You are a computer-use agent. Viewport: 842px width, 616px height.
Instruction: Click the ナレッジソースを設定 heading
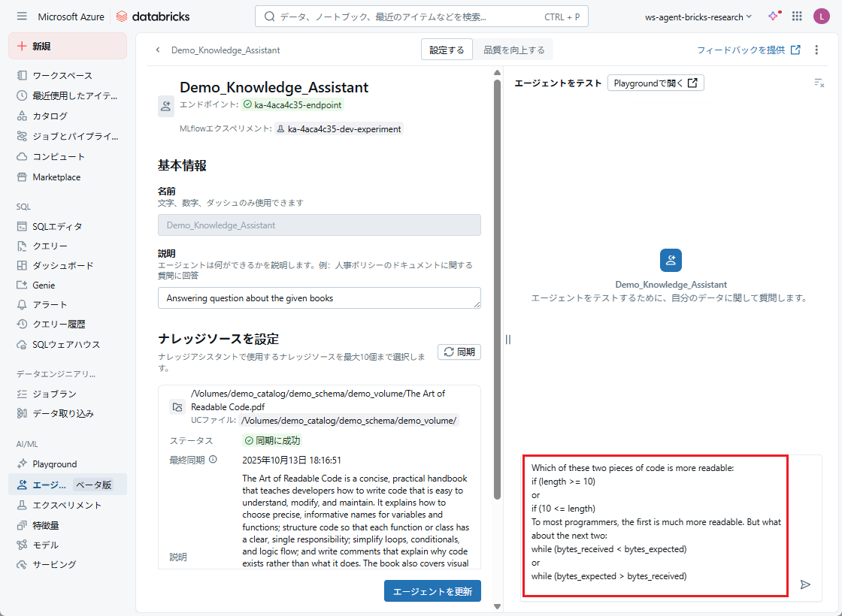[x=219, y=339]
